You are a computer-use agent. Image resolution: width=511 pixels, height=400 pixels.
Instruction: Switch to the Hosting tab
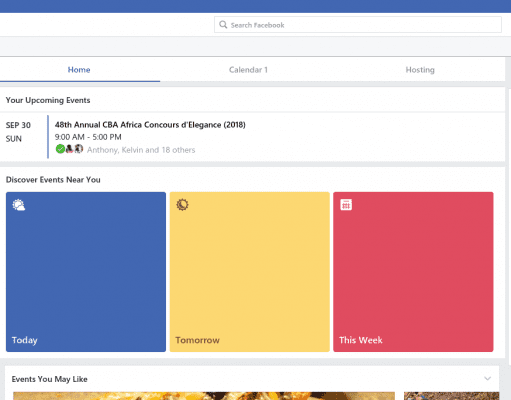coord(420,70)
